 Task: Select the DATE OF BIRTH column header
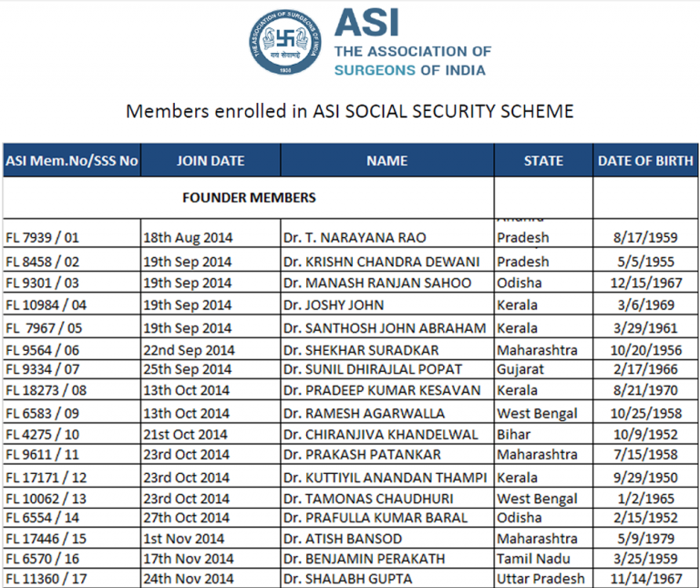(x=645, y=161)
